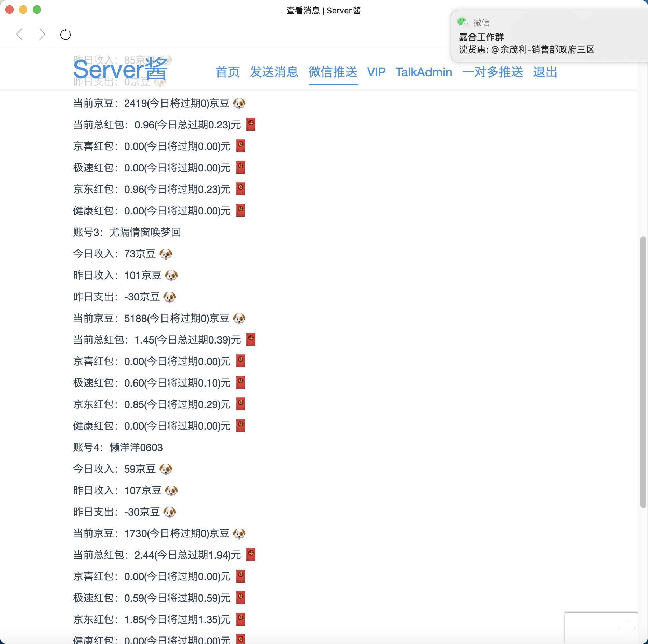
Task: Click the line 当前总红包：2.44(今日总过期1.94)元
Action: [x=164, y=555]
